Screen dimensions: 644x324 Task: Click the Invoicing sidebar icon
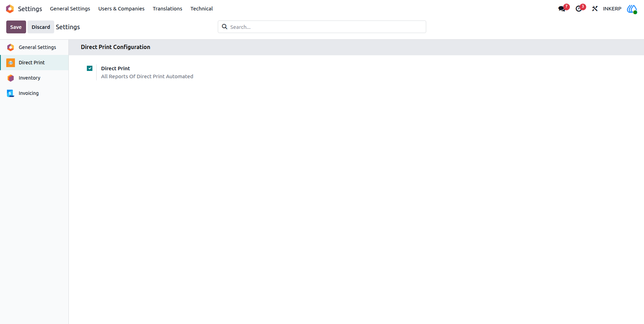11,93
